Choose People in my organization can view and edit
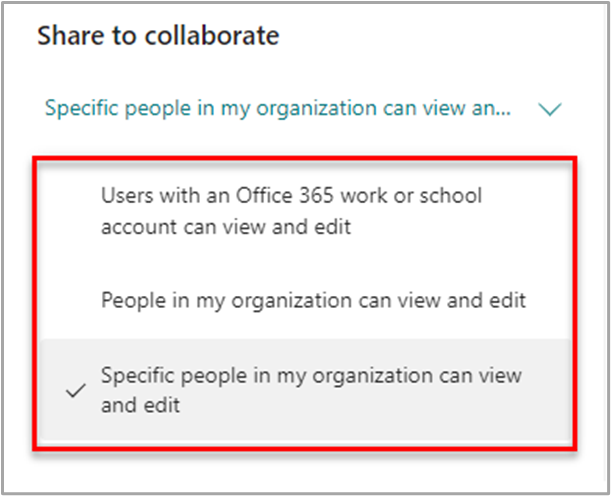The height and width of the screenshot is (496, 611). tap(313, 298)
